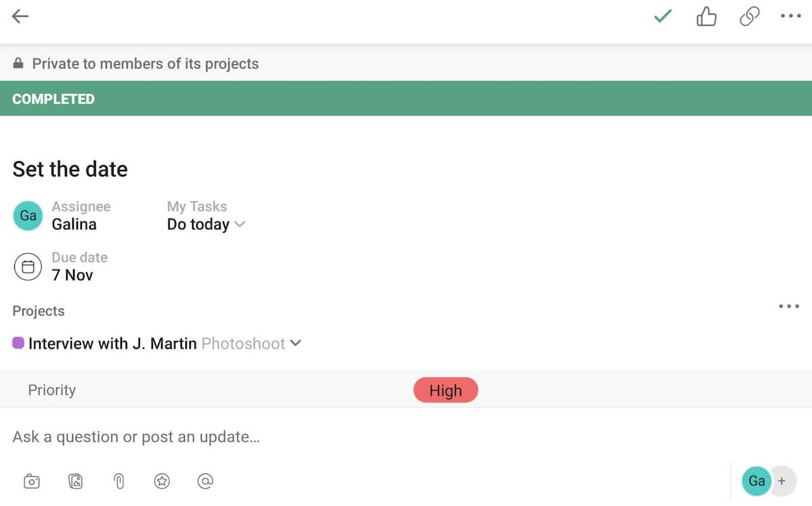This screenshot has width=812, height=506.
Task: Click the purple project color square
Action: [19, 343]
